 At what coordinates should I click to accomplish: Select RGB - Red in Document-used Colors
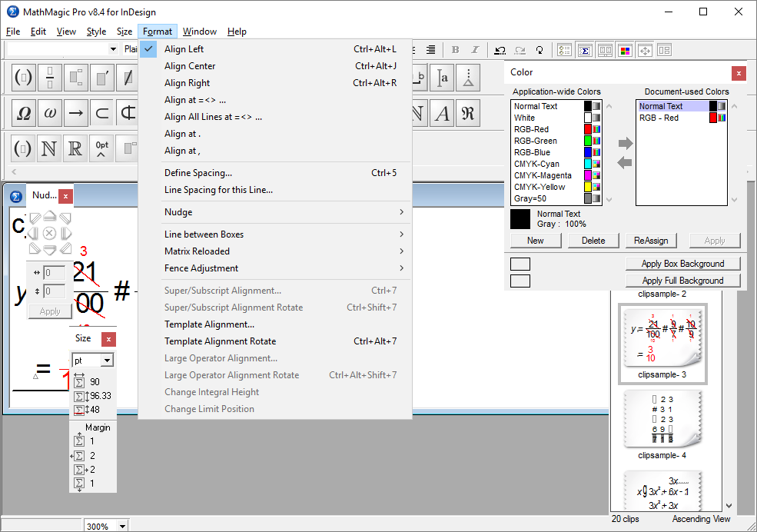click(x=681, y=118)
